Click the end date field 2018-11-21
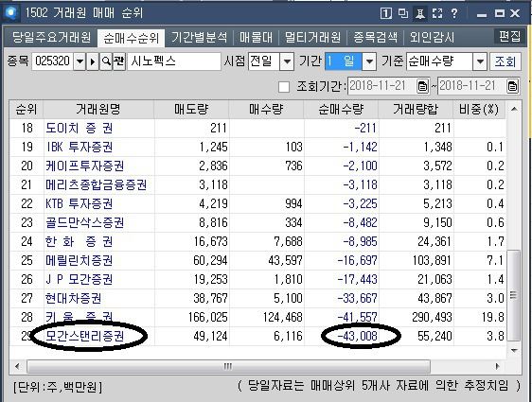The width and height of the screenshot is (532, 402). [472, 86]
